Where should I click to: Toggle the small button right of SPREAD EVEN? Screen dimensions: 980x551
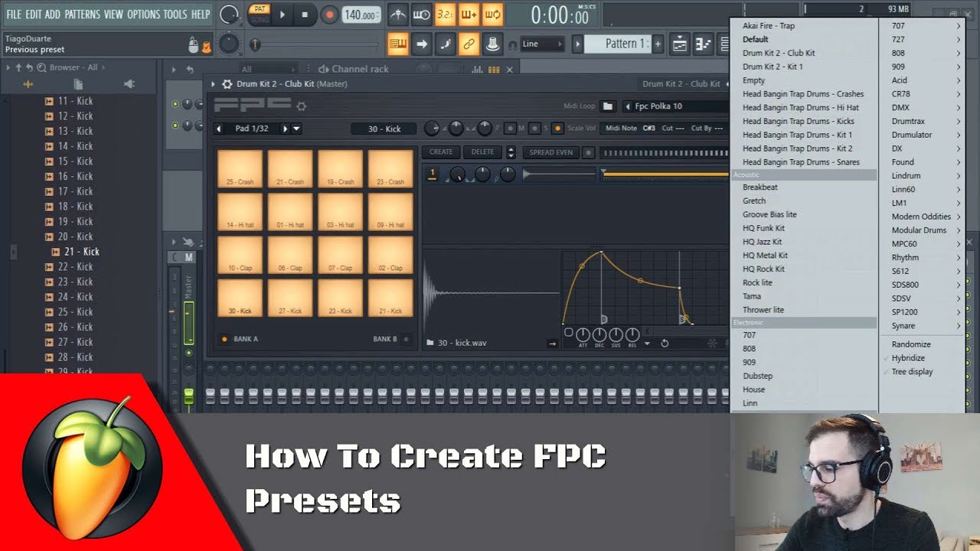588,152
